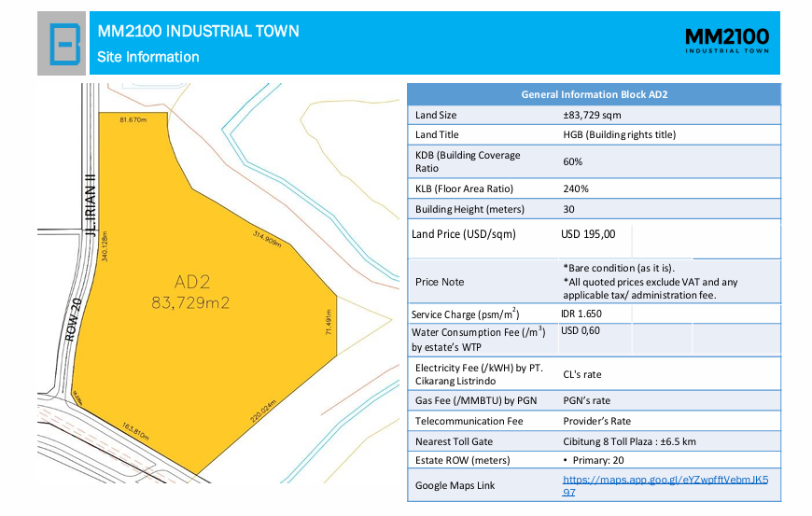Click the 'JL.IRIAN II' road label
Image resolution: width=812 pixels, height=516 pixels.
point(91,206)
